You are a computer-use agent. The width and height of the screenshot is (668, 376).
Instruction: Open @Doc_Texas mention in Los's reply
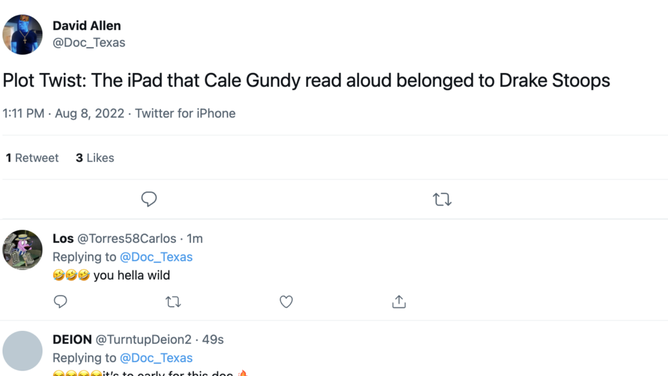click(x=156, y=257)
